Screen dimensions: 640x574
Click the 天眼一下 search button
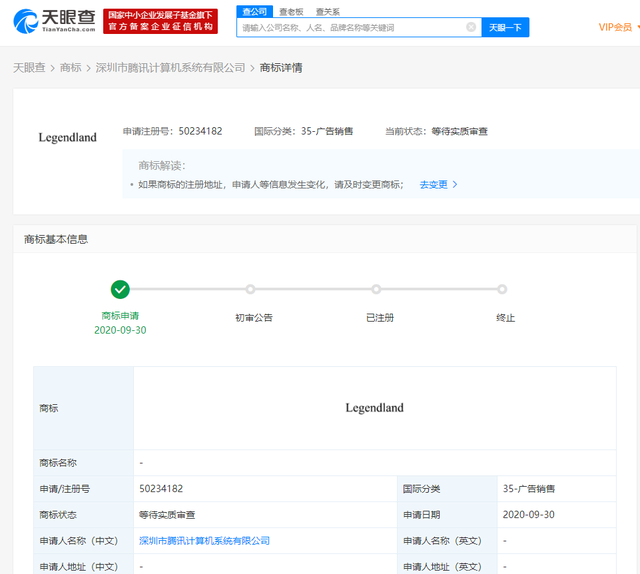pyautogui.click(x=505, y=27)
